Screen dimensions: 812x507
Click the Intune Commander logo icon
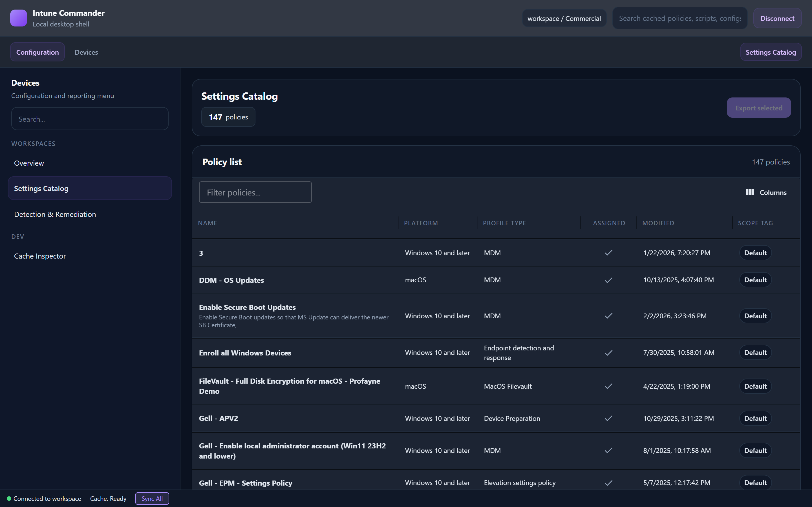point(18,18)
